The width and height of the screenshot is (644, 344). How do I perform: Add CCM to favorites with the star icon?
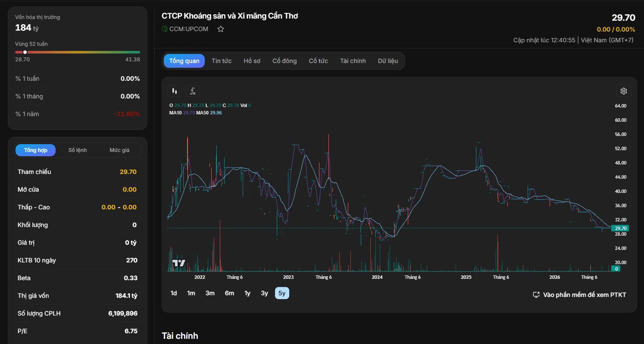[221, 29]
